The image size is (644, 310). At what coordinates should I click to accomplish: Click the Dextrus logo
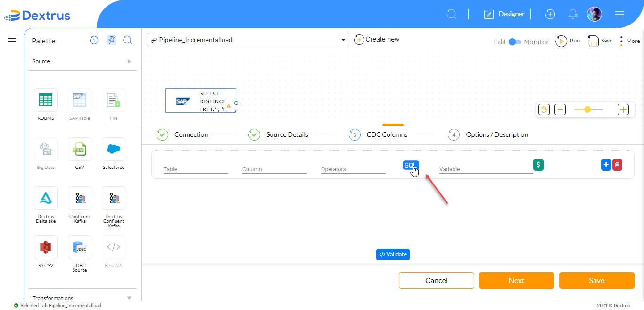tap(37, 16)
